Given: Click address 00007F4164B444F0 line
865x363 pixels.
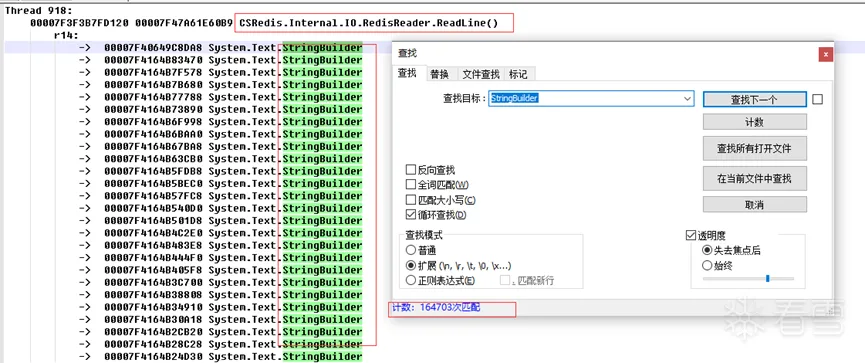Looking at the screenshot, I should 220,258.
